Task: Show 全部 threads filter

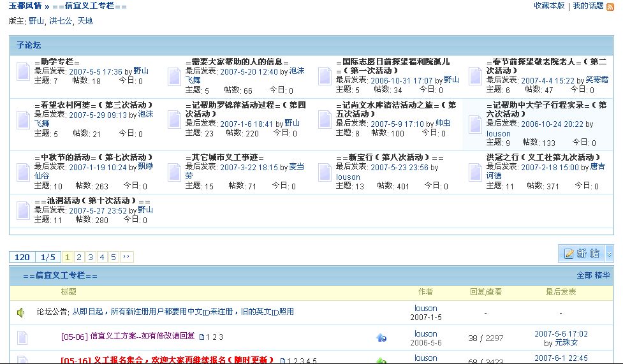Action: click(x=584, y=275)
